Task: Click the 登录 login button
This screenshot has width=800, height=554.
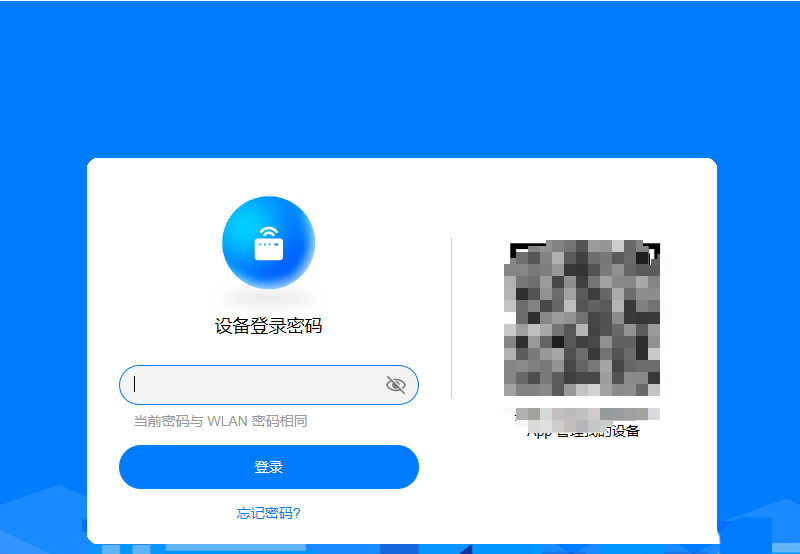Action: pyautogui.click(x=269, y=467)
